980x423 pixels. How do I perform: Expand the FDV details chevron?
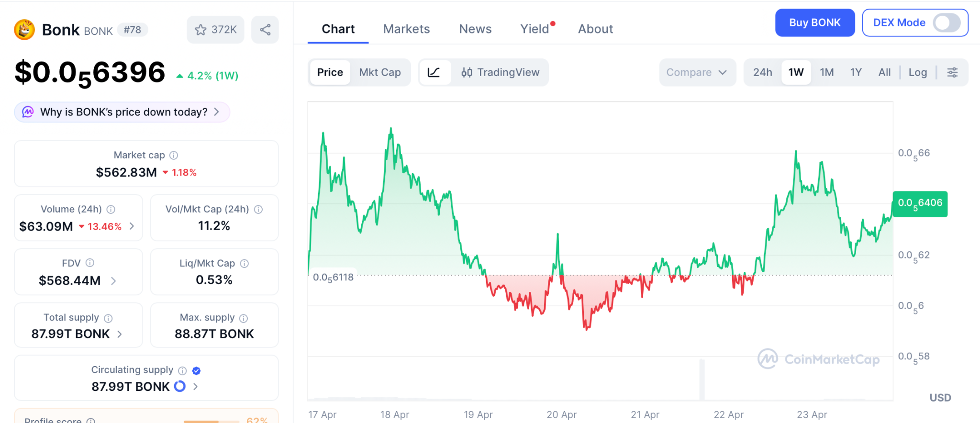[113, 281]
